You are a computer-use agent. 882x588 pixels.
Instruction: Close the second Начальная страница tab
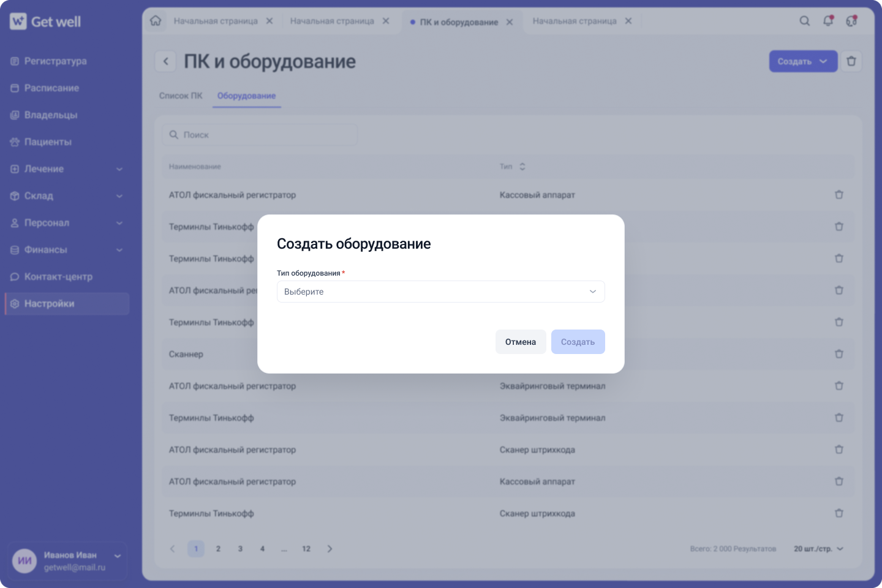(x=386, y=21)
